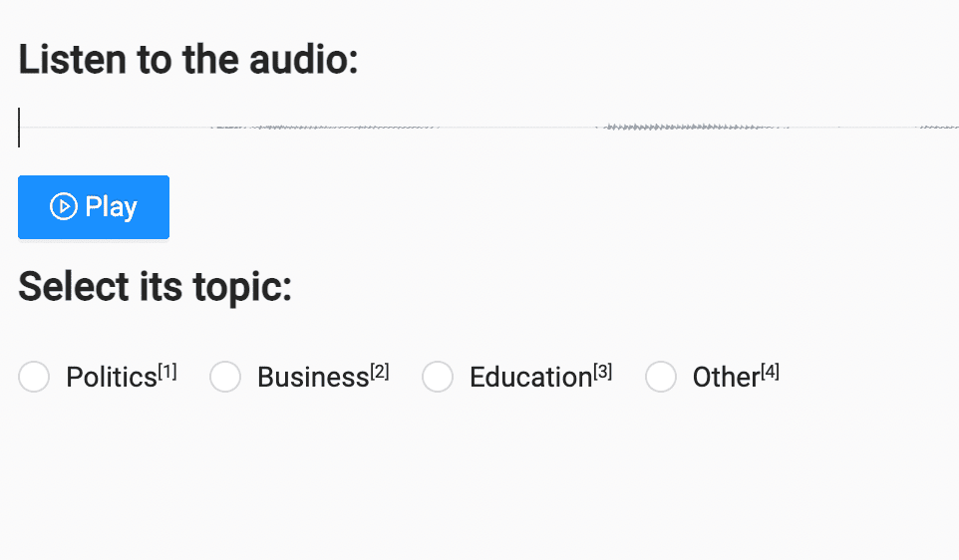Pick the Other radio circle

pyautogui.click(x=661, y=377)
